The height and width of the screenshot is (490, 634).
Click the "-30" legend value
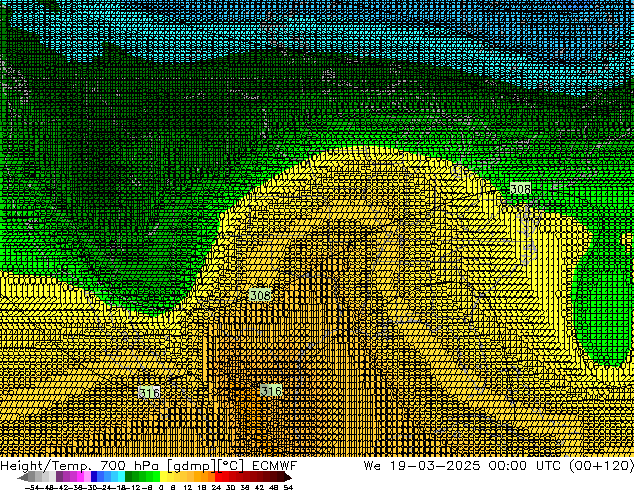point(92,487)
